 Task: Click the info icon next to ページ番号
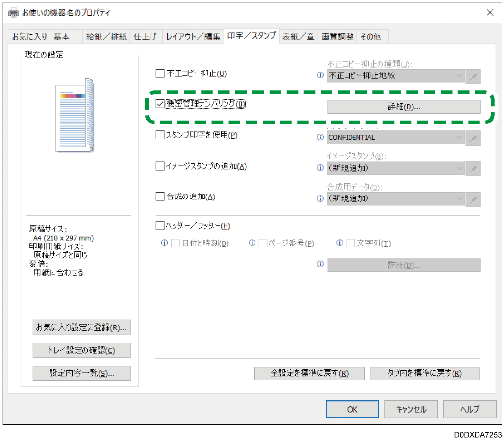252,243
